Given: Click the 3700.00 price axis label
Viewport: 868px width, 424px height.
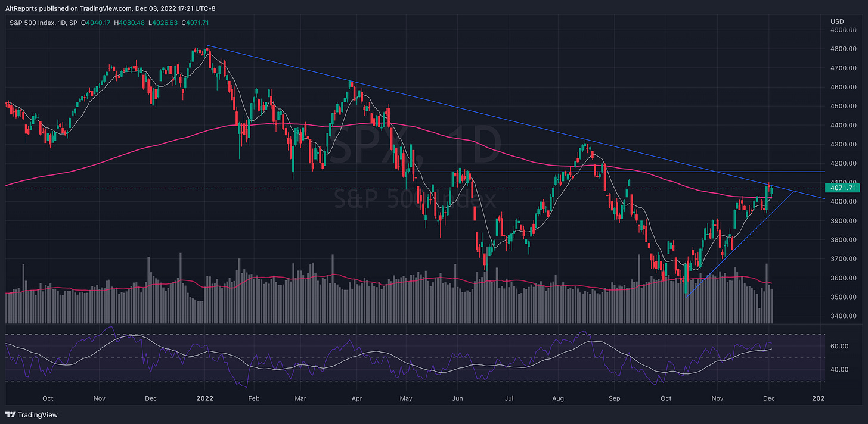Looking at the screenshot, I should 844,258.
